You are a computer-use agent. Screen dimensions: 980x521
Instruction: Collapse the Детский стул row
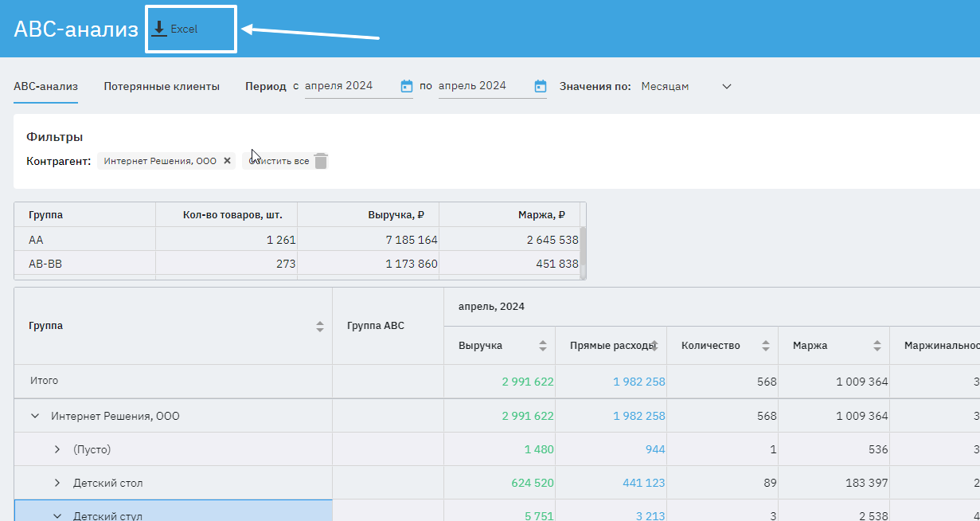[x=57, y=515]
